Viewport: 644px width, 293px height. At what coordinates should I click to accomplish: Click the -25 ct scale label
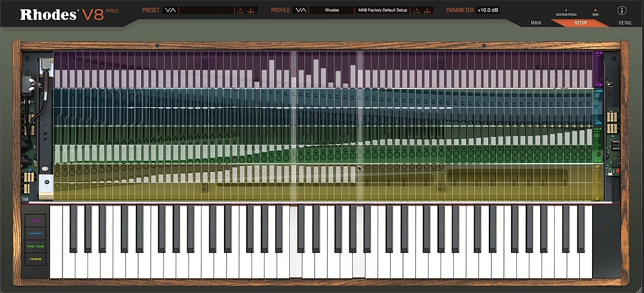pyautogui.click(x=598, y=161)
